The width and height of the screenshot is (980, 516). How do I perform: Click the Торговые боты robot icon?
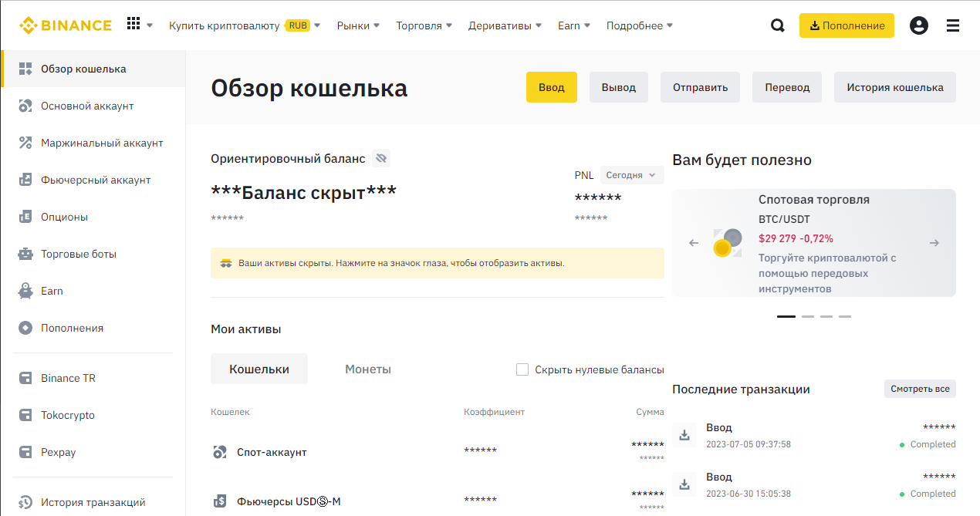pos(25,254)
